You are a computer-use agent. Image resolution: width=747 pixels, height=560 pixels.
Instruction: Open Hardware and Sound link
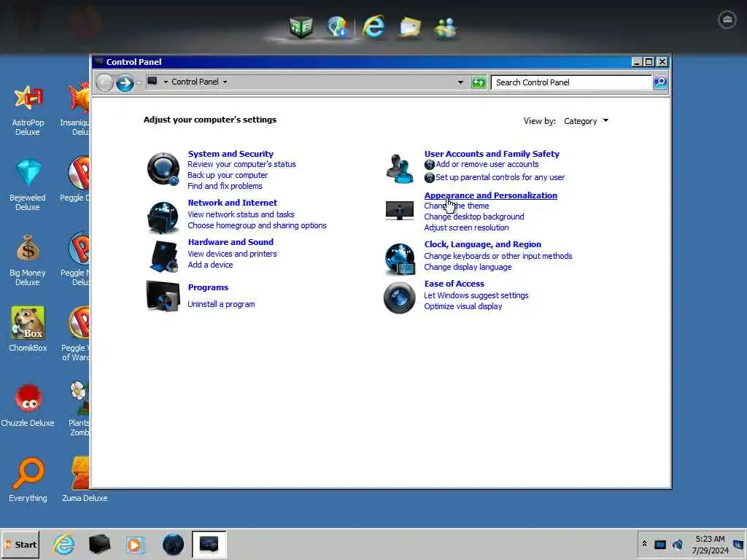click(x=231, y=242)
